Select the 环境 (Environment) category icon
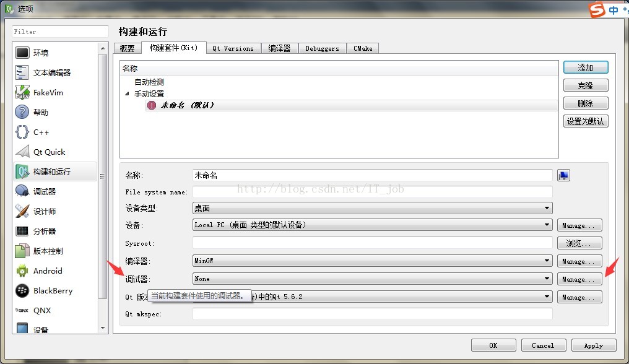This screenshot has height=364, width=629. (x=22, y=53)
